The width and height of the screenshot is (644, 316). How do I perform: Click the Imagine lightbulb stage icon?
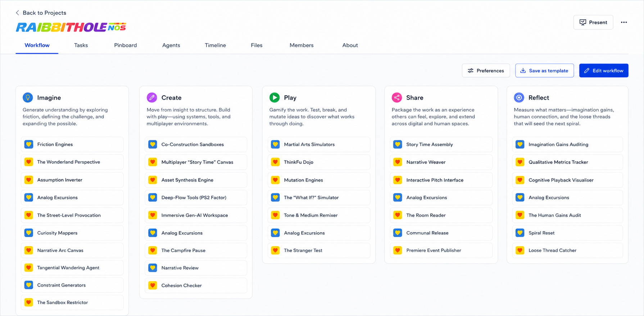pos(28,97)
